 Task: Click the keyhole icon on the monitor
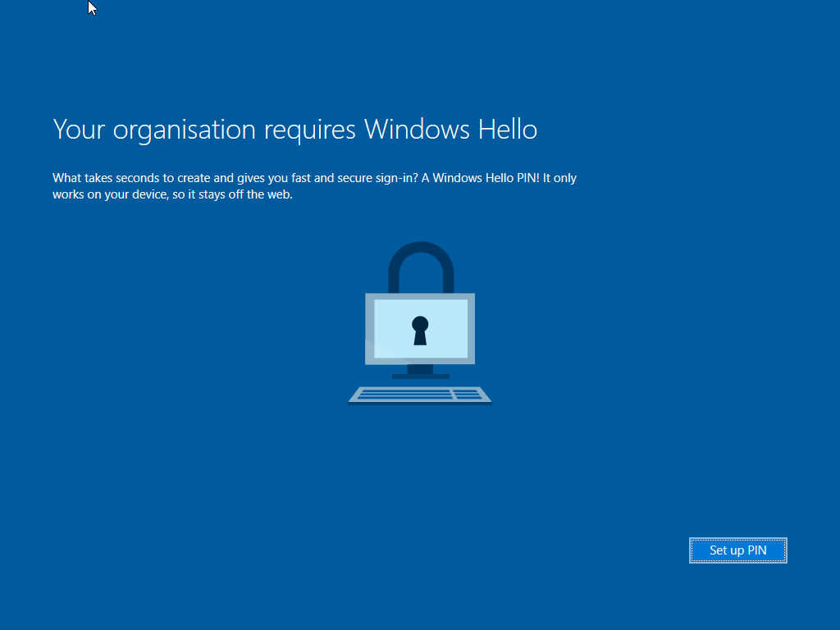(420, 330)
